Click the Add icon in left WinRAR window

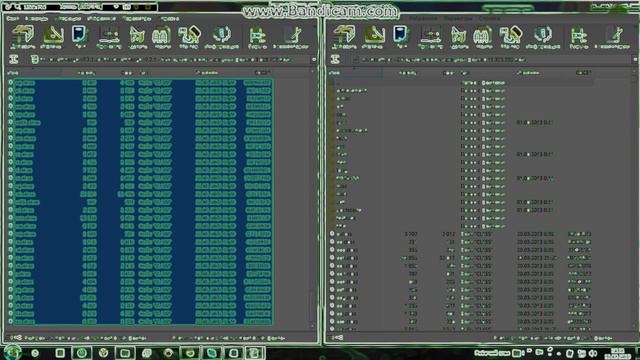(x=22, y=36)
